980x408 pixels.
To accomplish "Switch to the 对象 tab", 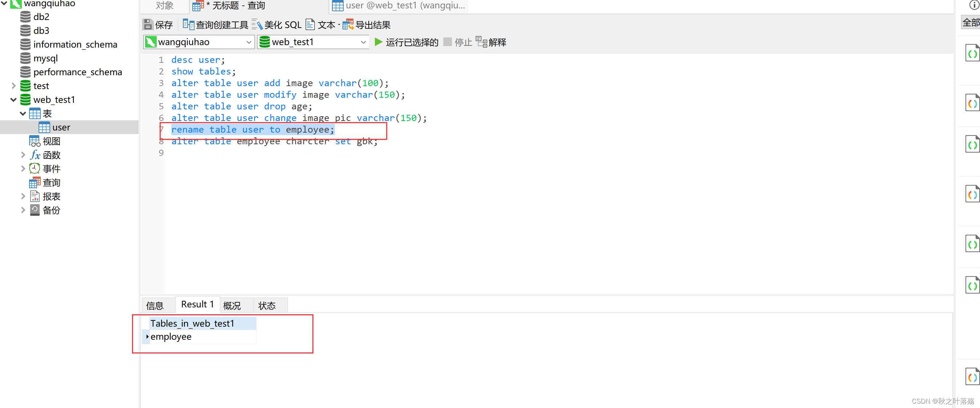I will pos(164,6).
